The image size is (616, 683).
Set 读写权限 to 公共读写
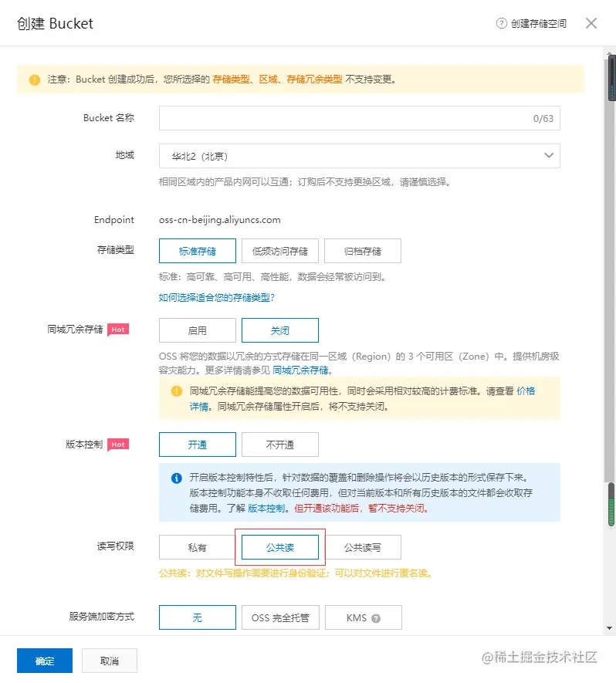(363, 547)
